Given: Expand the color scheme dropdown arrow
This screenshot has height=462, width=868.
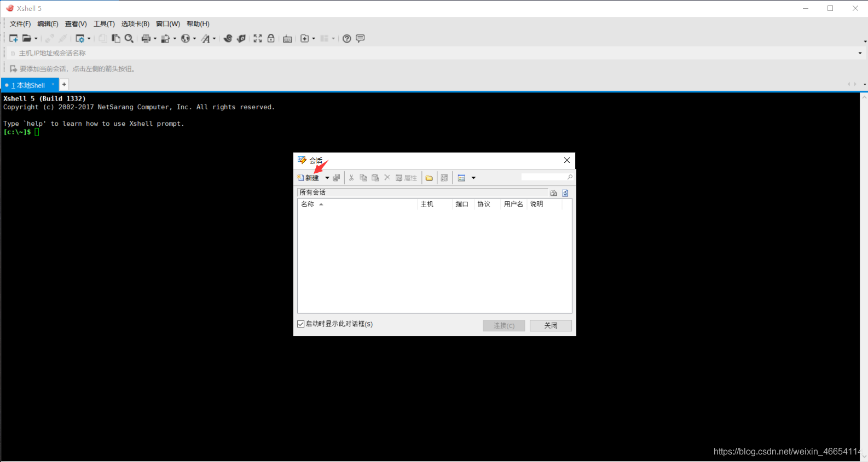Looking at the screenshot, I should [x=175, y=38].
